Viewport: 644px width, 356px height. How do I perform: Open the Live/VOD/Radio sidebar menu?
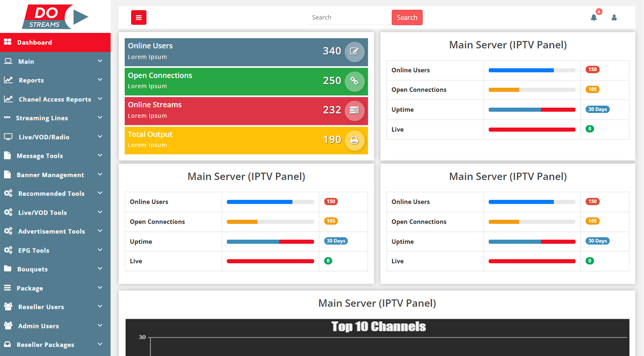tap(44, 137)
